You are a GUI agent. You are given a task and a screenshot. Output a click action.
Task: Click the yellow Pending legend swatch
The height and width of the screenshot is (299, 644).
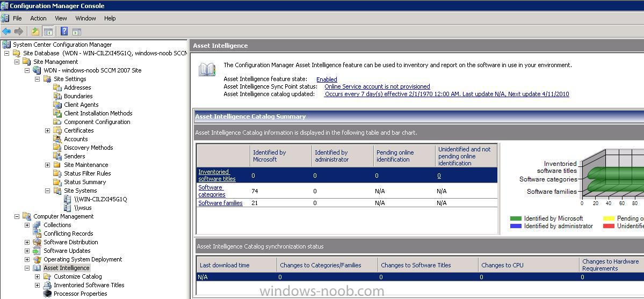pos(609,218)
